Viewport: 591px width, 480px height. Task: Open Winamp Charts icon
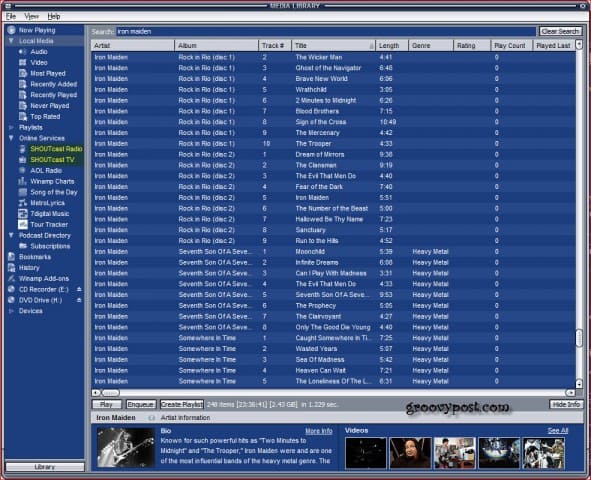click(x=23, y=181)
